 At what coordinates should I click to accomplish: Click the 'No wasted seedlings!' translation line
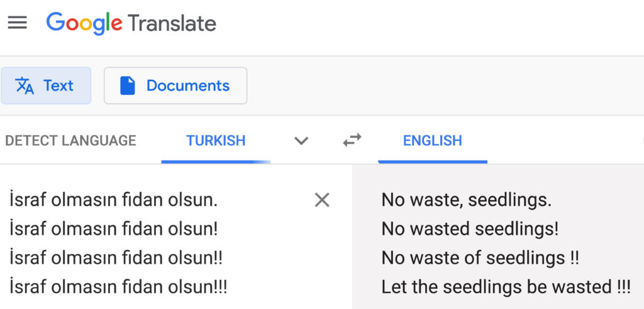tap(470, 229)
